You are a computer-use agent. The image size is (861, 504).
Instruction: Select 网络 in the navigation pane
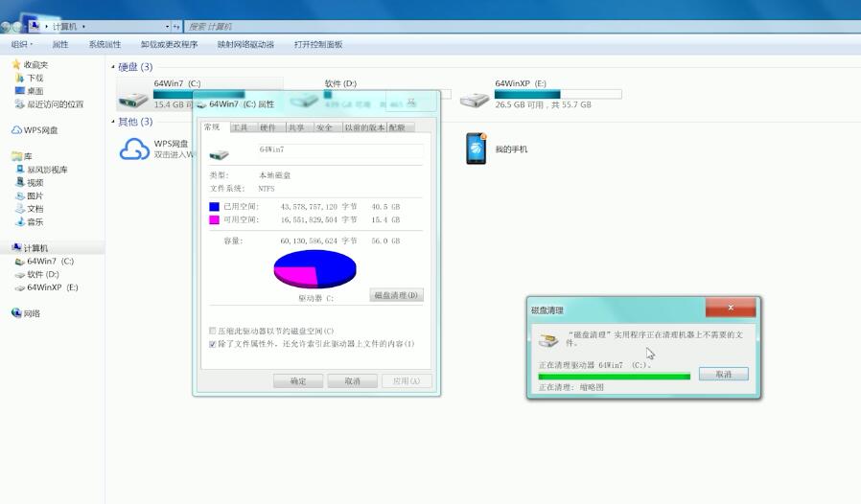pos(26,313)
